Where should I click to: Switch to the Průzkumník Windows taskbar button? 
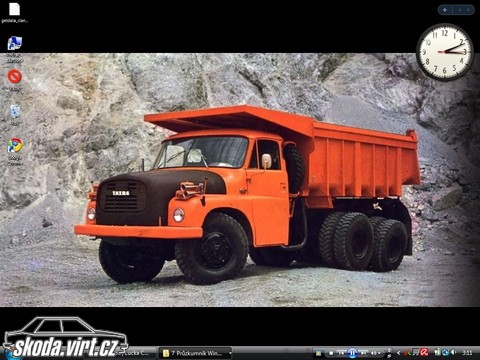click(x=195, y=353)
